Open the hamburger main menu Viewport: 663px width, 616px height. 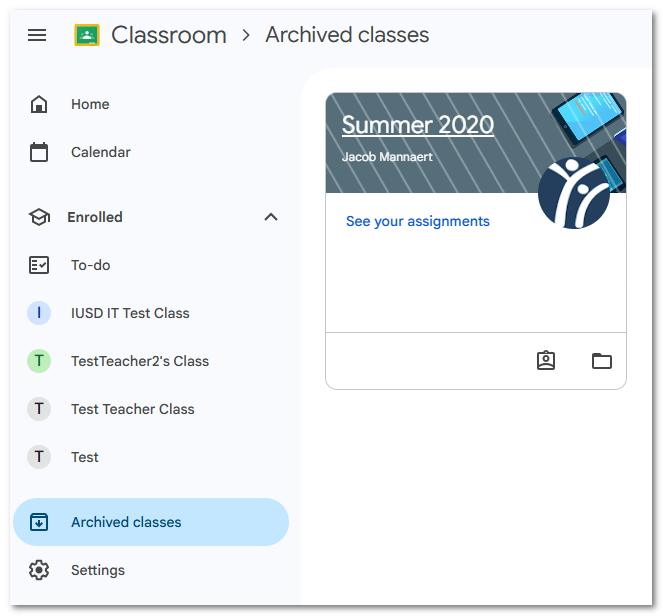tap(37, 35)
